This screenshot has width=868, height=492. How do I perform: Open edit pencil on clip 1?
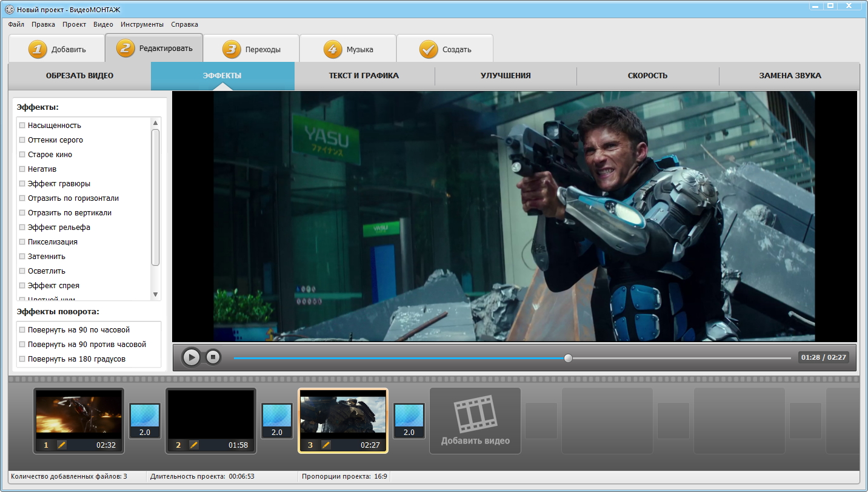62,445
